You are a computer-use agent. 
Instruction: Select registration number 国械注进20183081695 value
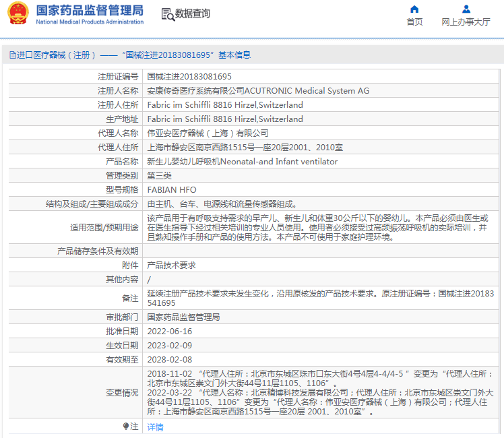pos(189,77)
